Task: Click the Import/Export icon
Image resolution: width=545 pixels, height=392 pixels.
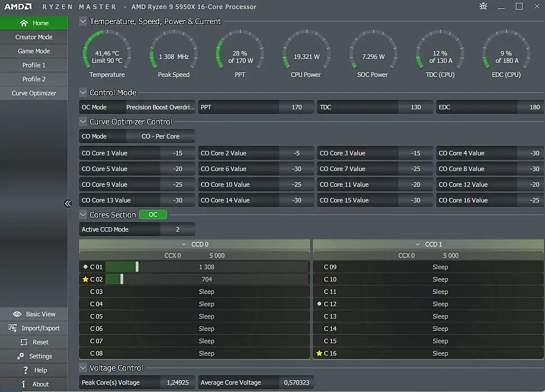Action: [x=12, y=328]
